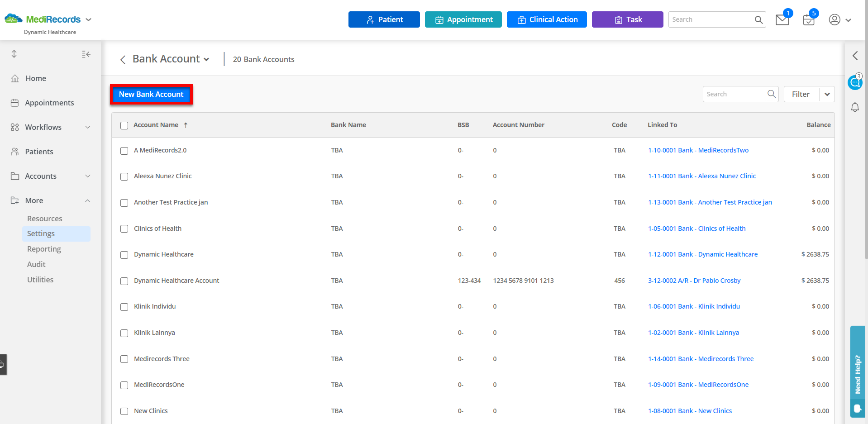
Task: Click the Appointment button
Action: (x=463, y=19)
